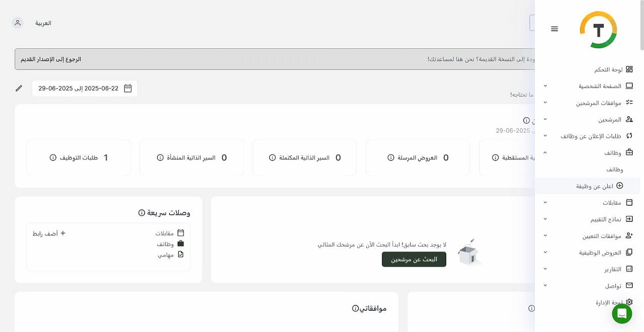
Task: Collapse the وظائف sidebar section
Action: 545,152
